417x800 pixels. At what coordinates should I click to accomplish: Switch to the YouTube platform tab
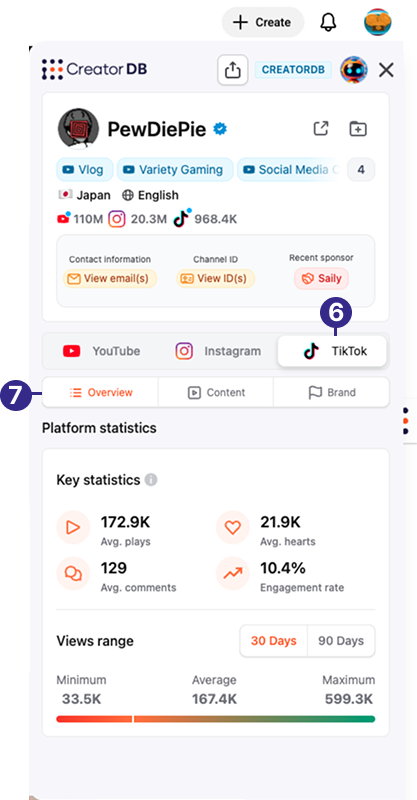(x=102, y=351)
